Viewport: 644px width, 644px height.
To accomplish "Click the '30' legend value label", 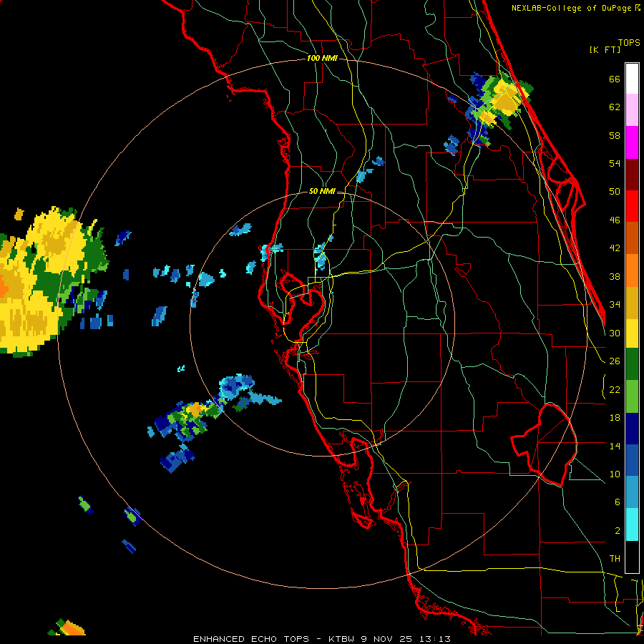I will pos(615,333).
